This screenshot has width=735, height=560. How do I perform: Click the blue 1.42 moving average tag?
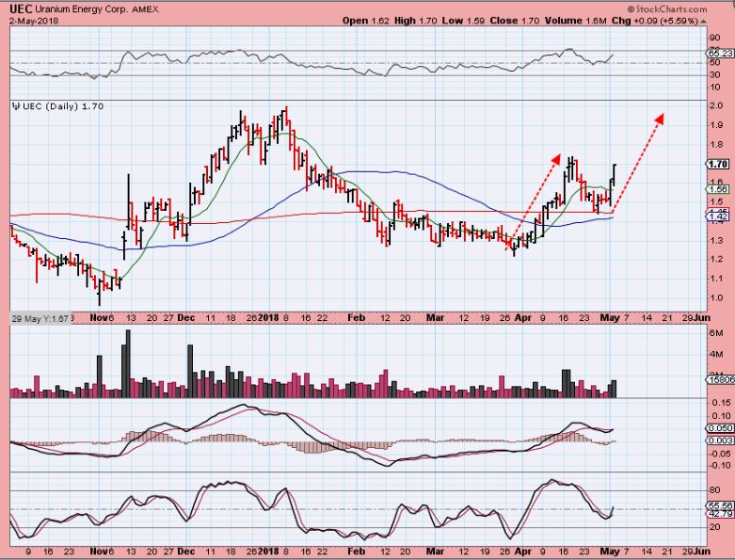(718, 216)
